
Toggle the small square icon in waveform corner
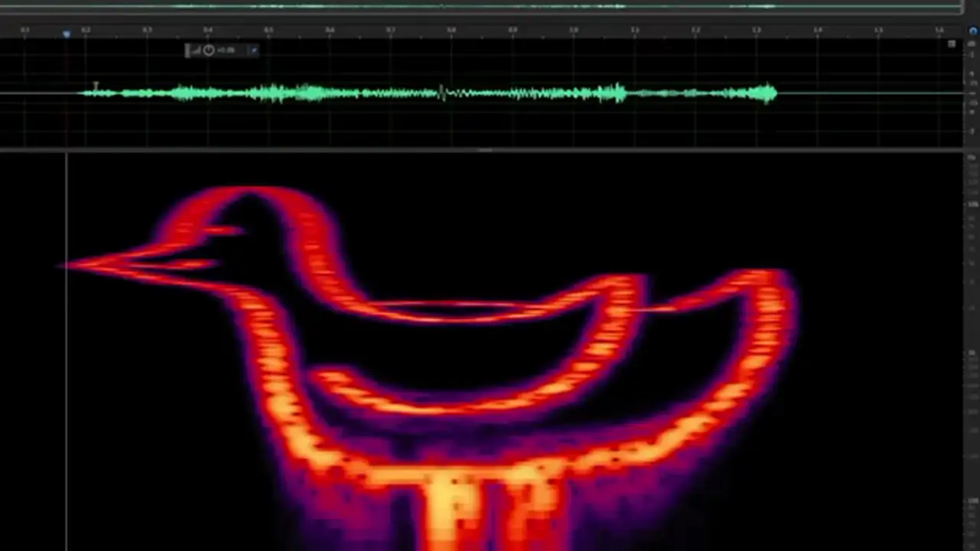click(952, 44)
